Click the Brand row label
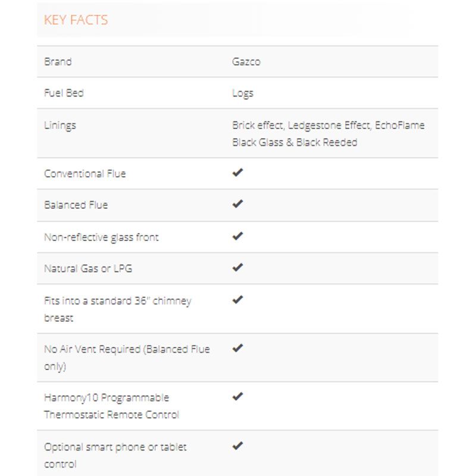The image size is (476, 476). point(58,62)
